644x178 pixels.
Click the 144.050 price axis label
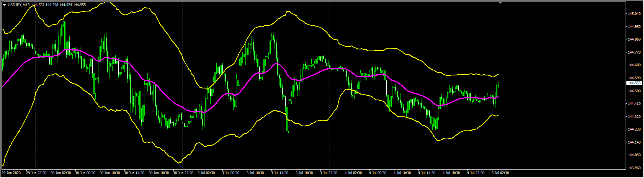pyautogui.click(x=634, y=155)
